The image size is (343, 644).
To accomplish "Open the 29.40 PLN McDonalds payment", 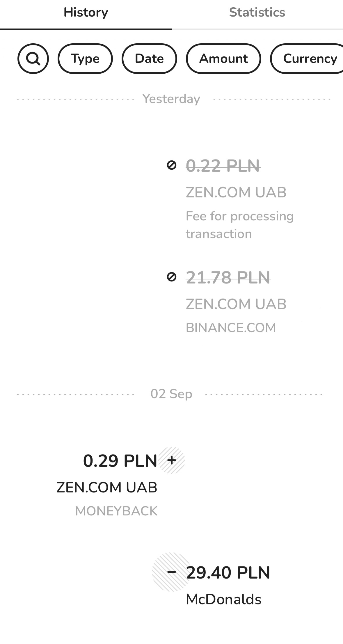I will pos(228,572).
